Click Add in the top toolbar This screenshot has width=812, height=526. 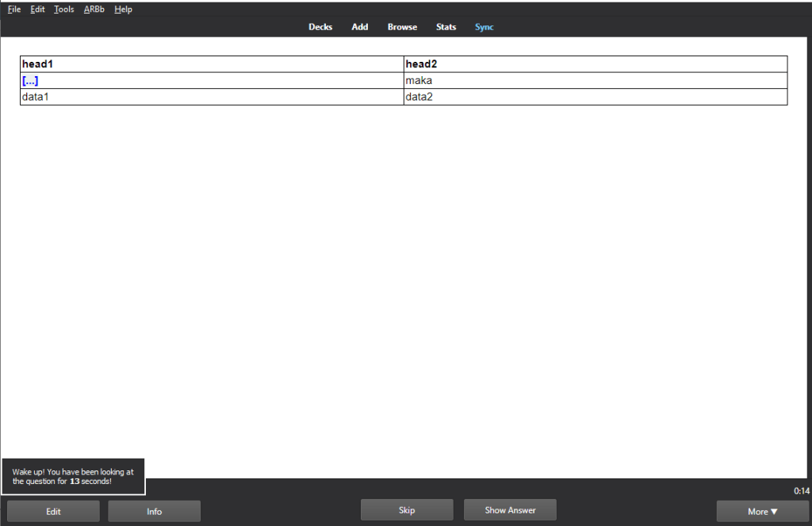click(x=360, y=27)
